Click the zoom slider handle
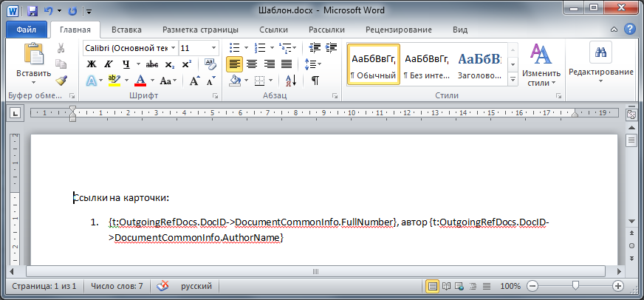The image size is (644, 300). [x=575, y=286]
